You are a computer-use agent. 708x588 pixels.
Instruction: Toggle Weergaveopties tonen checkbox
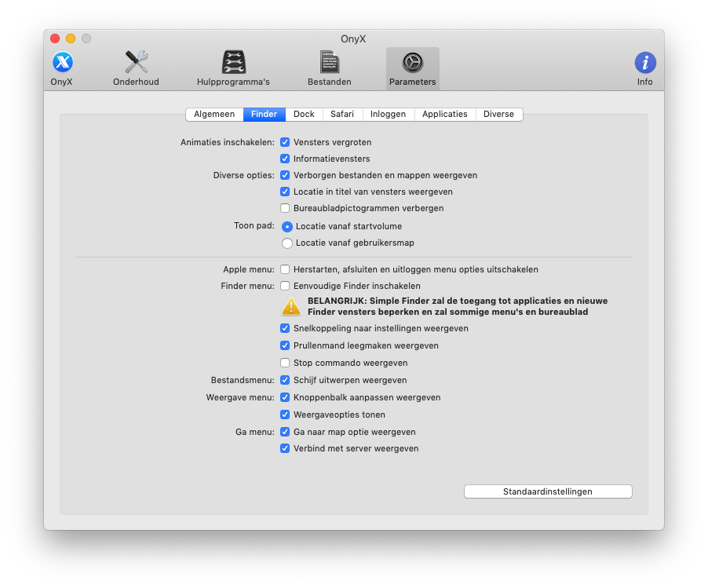tap(285, 415)
